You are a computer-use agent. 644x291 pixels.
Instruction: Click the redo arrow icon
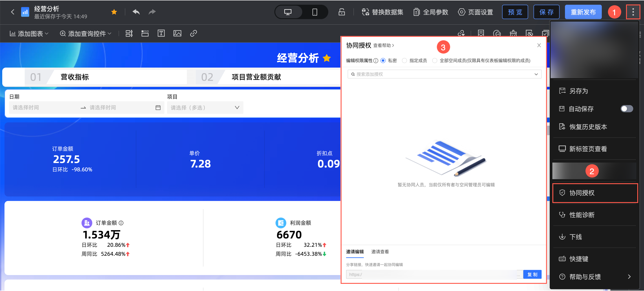point(152,12)
